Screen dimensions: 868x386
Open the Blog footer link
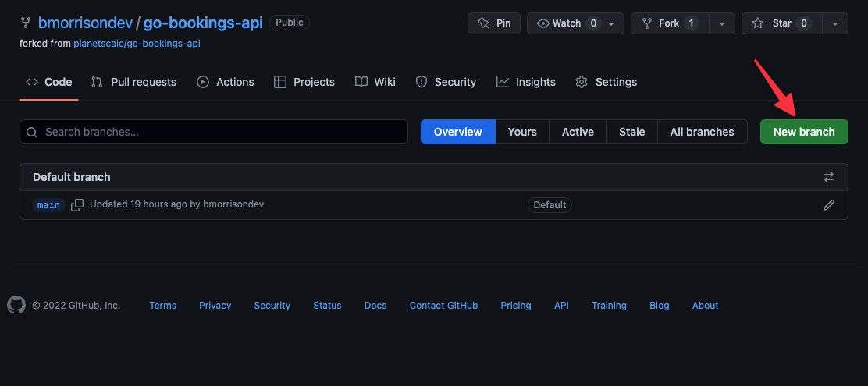[x=660, y=305]
